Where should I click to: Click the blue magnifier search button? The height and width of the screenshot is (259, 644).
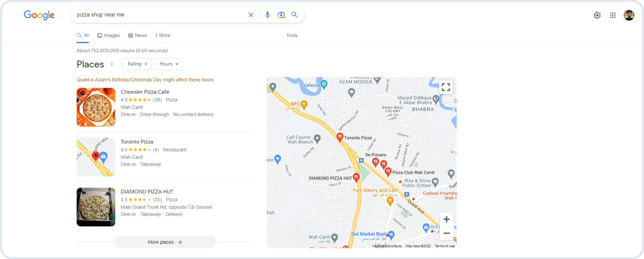point(294,15)
